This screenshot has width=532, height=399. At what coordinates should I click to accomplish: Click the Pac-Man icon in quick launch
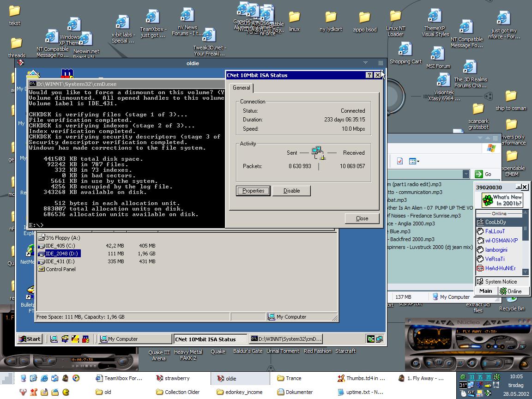coord(66,392)
